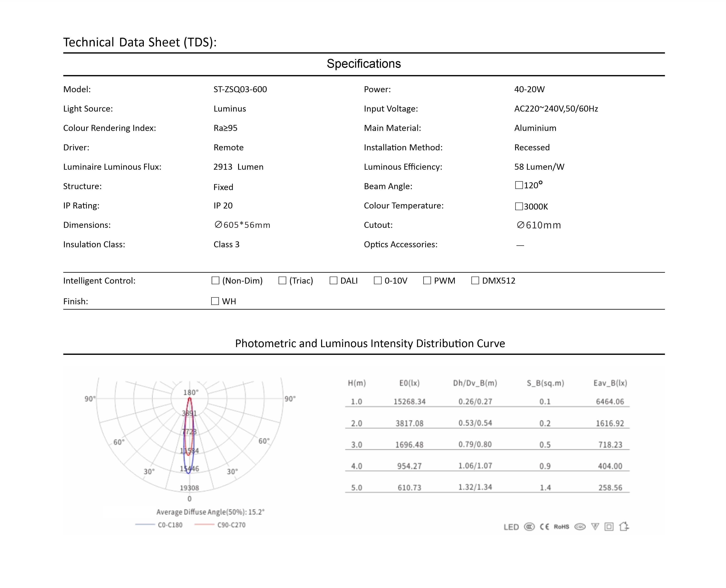Check the PWM control checkbox
Image resolution: width=726 pixels, height=588 pixels.
[427, 281]
